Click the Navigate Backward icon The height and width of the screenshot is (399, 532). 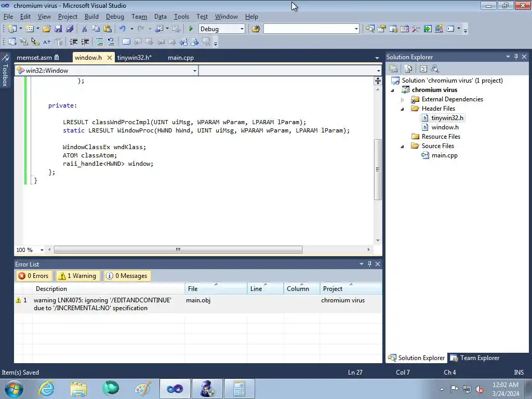159,29
